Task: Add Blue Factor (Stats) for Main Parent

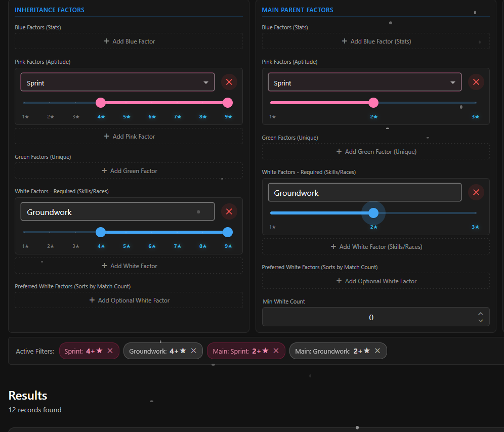Action: click(376, 41)
